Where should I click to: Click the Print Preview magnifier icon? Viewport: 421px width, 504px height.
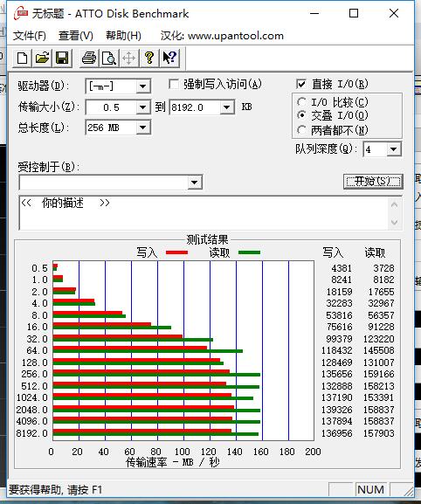[x=109, y=59]
